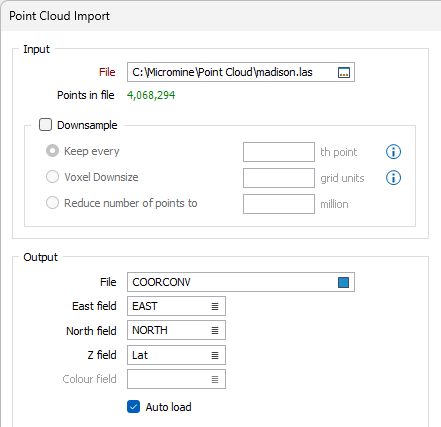Choose Reduce number of points to option

pyautogui.click(x=52, y=203)
